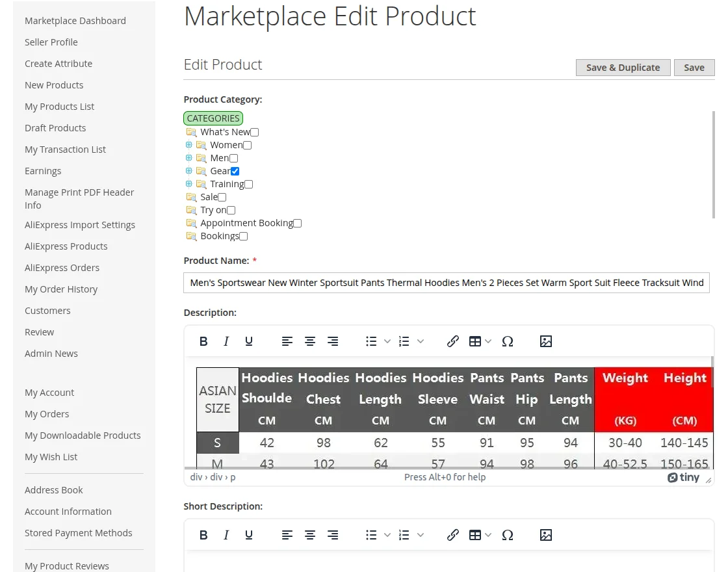Expand the Women category tree node

188,145
